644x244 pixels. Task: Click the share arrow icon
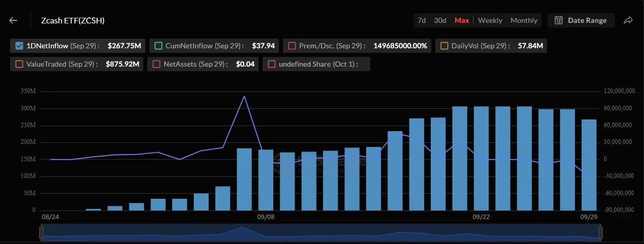point(628,20)
